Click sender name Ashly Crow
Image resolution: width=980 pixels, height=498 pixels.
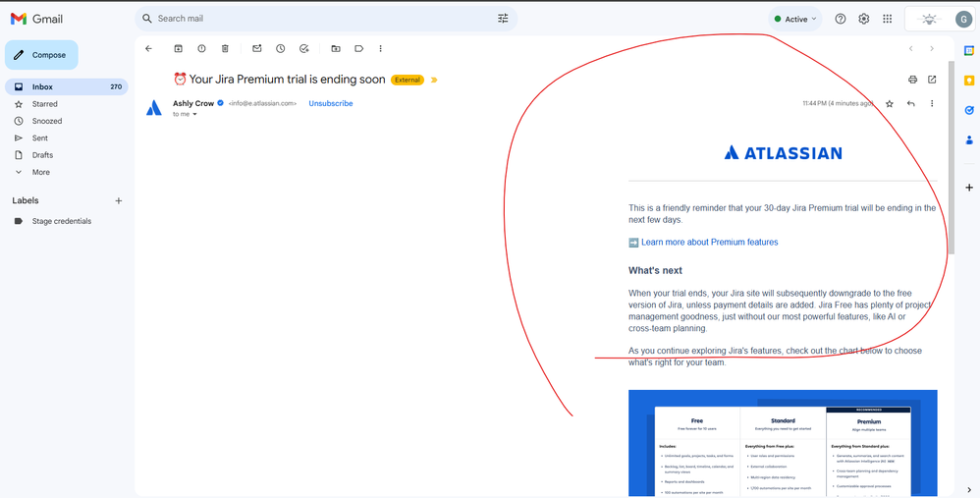[x=193, y=104]
